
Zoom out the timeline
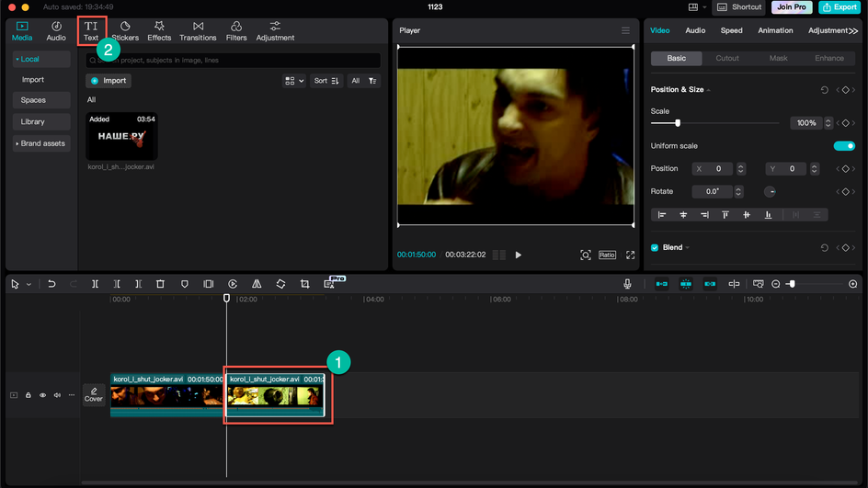tap(775, 284)
